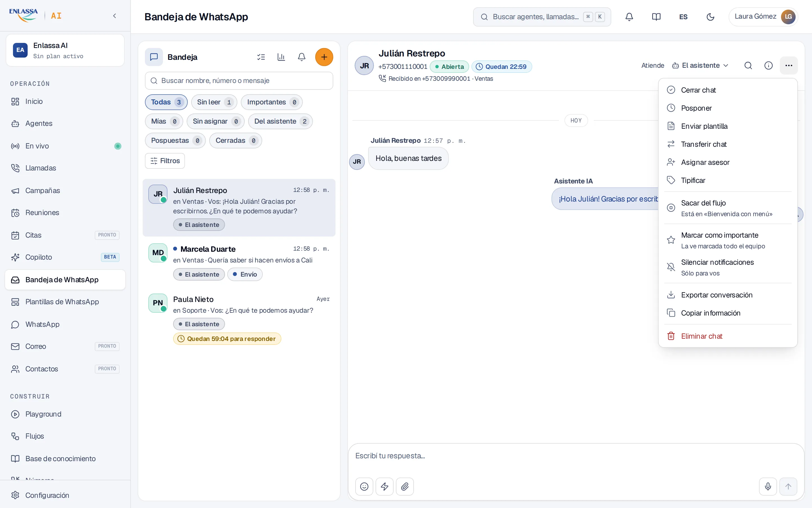
Task: Focus the Buscar nombre, número o mensaje field
Action: [239, 81]
